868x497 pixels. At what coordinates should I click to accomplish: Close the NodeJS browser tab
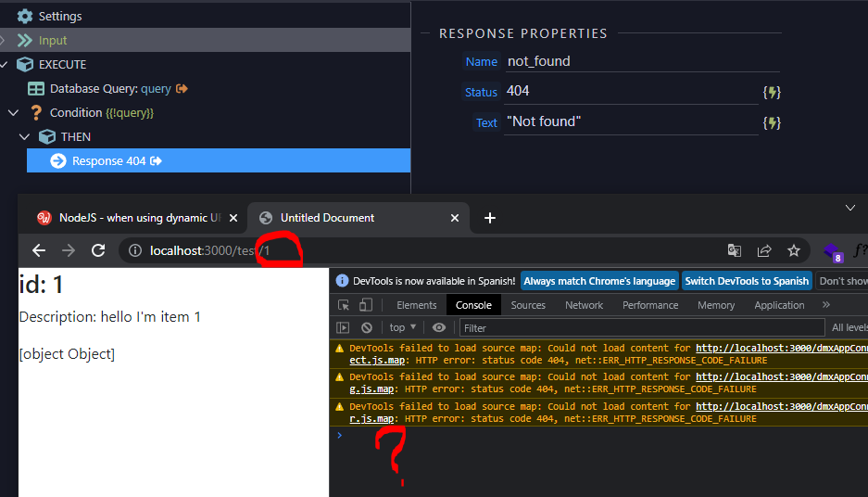pos(233,218)
